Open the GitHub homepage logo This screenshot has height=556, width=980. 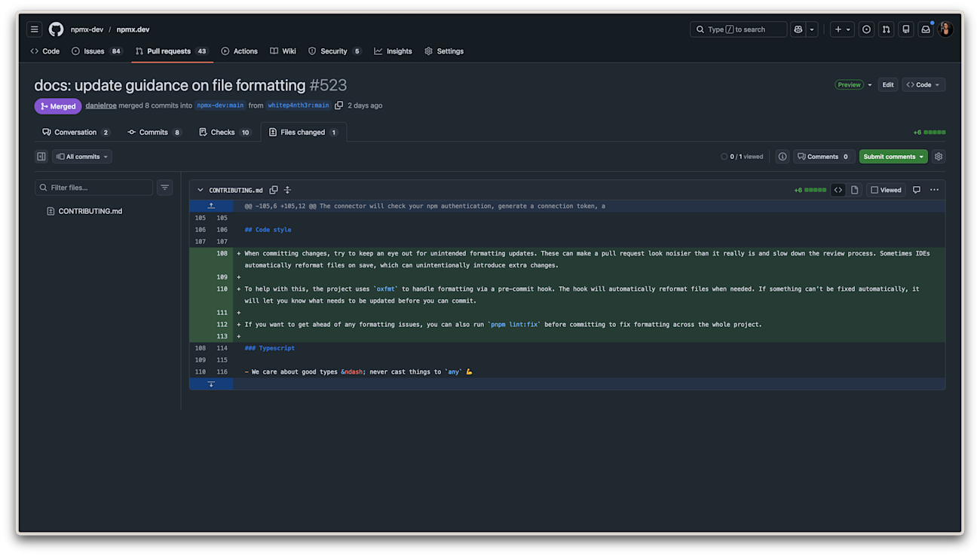pos(56,29)
